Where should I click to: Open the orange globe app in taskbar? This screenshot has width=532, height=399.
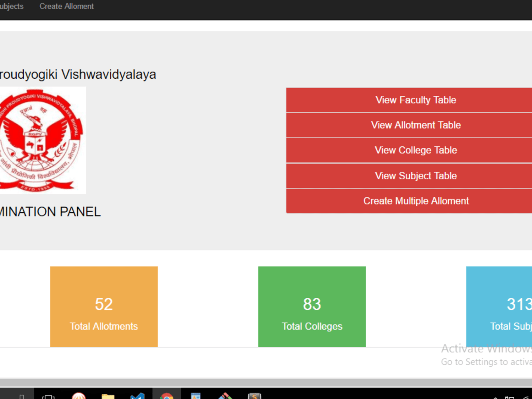tap(78, 395)
